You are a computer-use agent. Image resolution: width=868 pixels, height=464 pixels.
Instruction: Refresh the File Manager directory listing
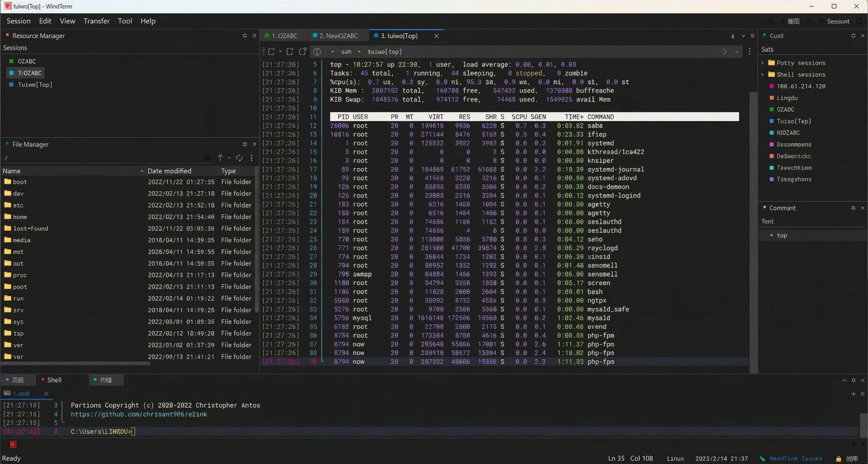(x=239, y=157)
